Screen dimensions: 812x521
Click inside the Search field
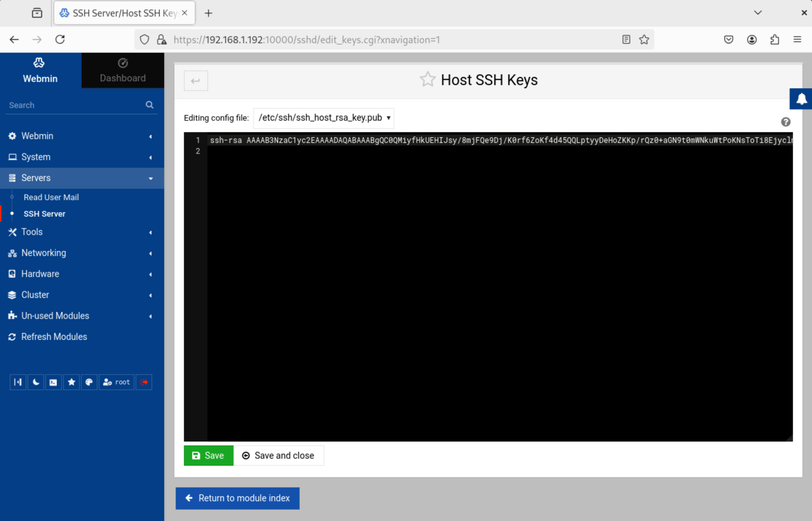(x=72, y=105)
